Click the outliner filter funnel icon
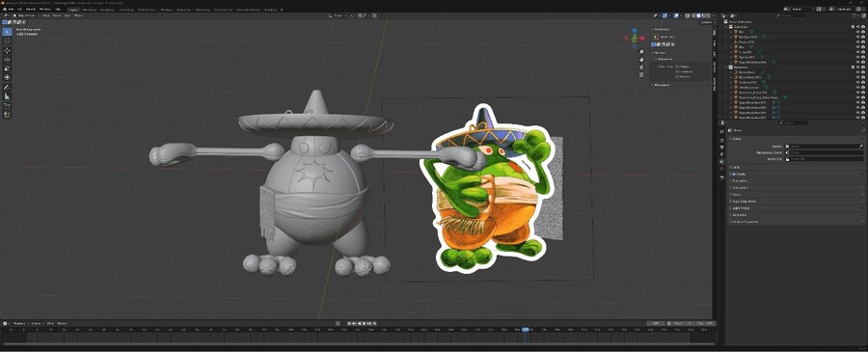 (854, 15)
